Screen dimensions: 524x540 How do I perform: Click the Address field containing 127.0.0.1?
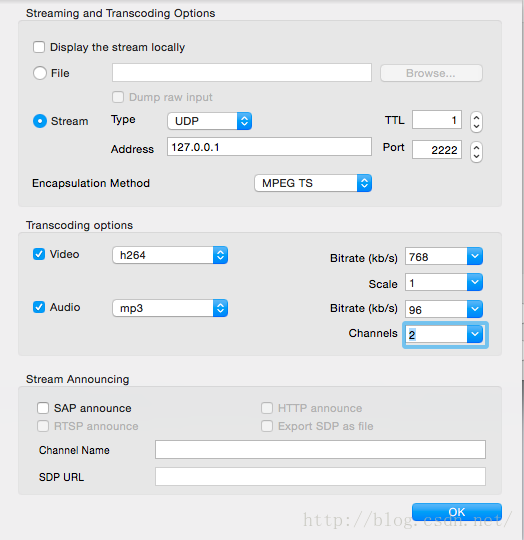pyautogui.click(x=269, y=147)
